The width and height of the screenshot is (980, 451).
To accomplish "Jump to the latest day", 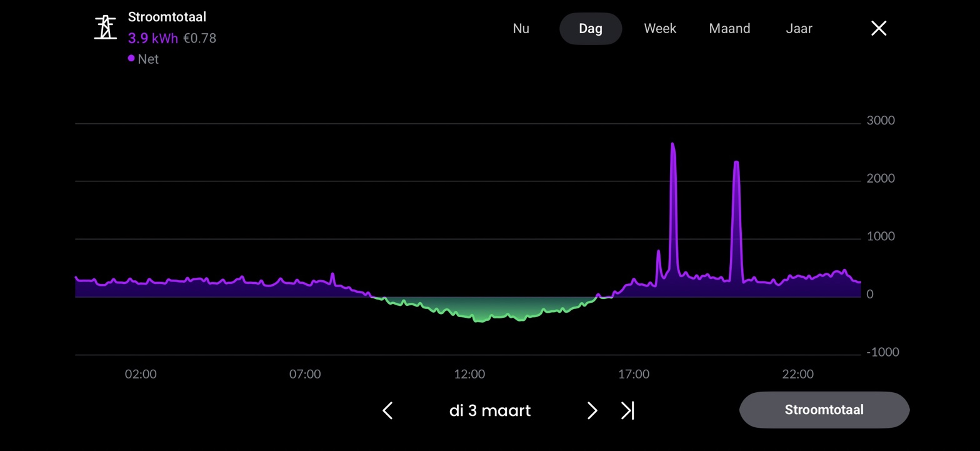I will (627, 411).
